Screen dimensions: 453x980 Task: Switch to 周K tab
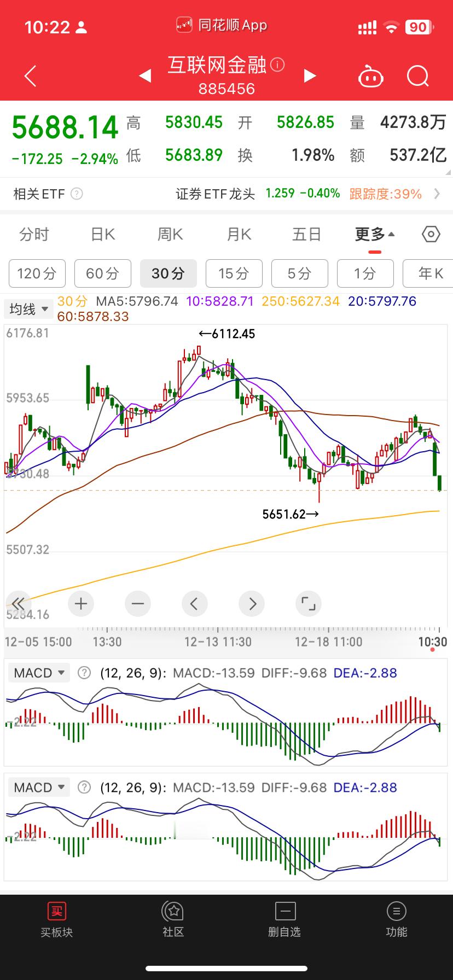pyautogui.click(x=170, y=235)
